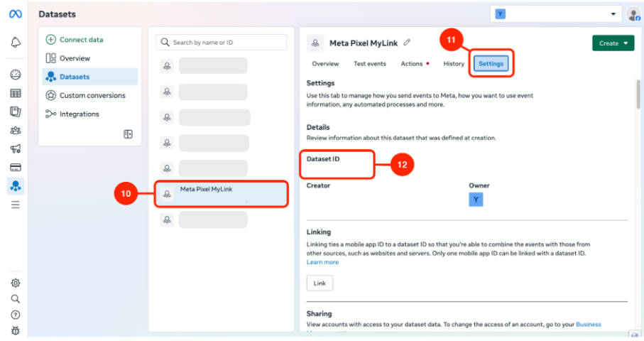Click the Sharing heading
The height and width of the screenshot is (341, 644).
(319, 313)
